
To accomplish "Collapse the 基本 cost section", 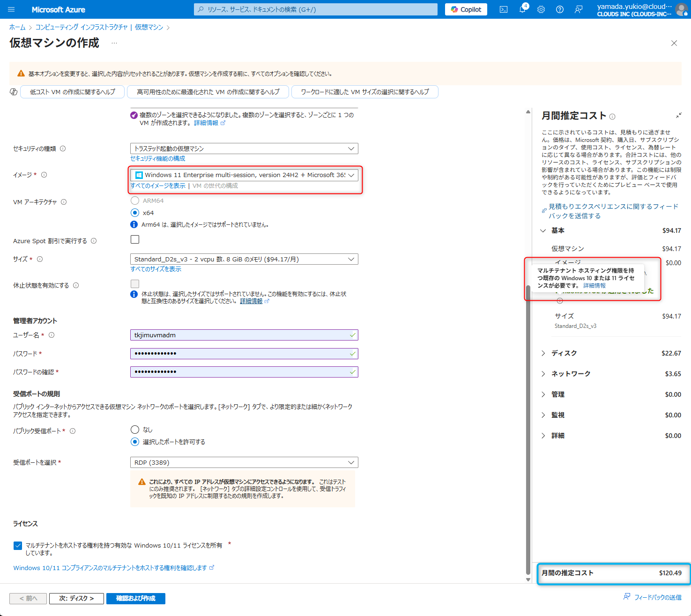I will point(543,230).
